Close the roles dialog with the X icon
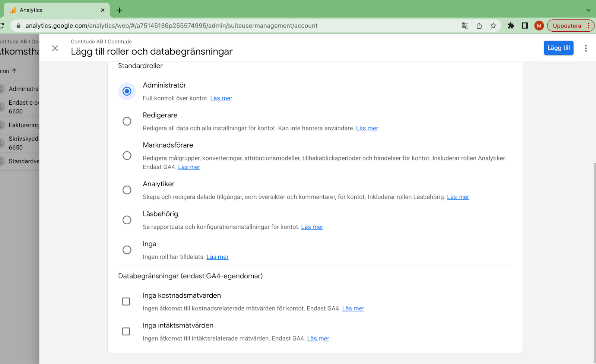 [55, 48]
